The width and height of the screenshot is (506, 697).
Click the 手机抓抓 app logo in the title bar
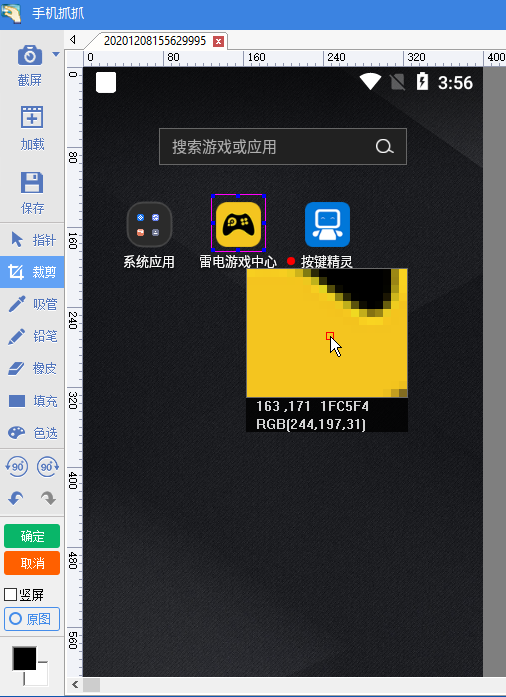[x=11, y=13]
